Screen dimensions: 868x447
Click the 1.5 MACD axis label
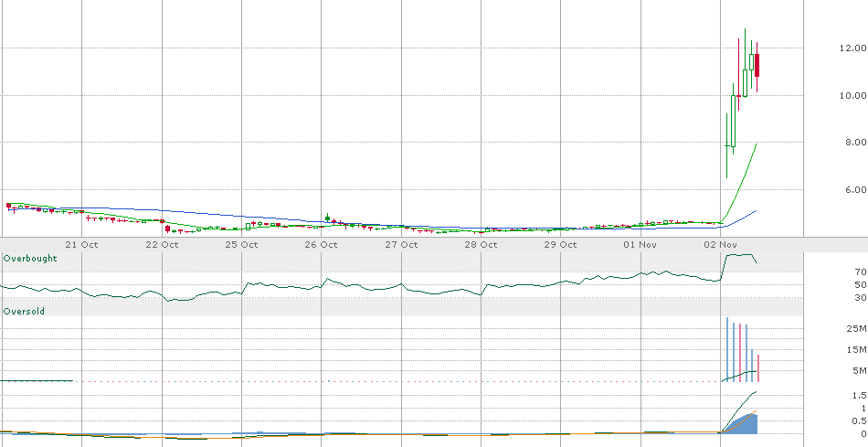click(860, 396)
